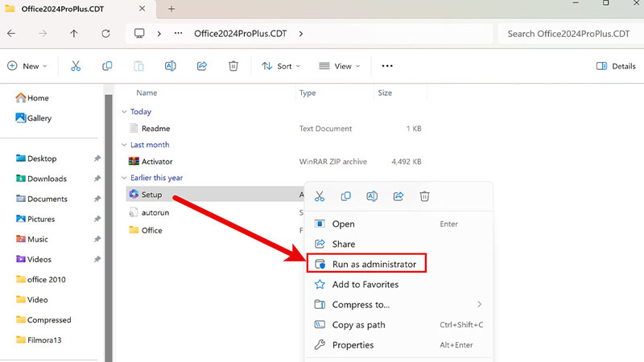
Task: Open Gallery in the navigation pane
Action: tap(33, 118)
